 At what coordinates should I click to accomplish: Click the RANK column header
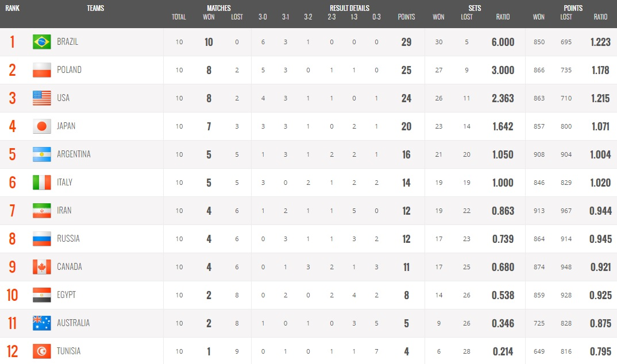pyautogui.click(x=12, y=8)
